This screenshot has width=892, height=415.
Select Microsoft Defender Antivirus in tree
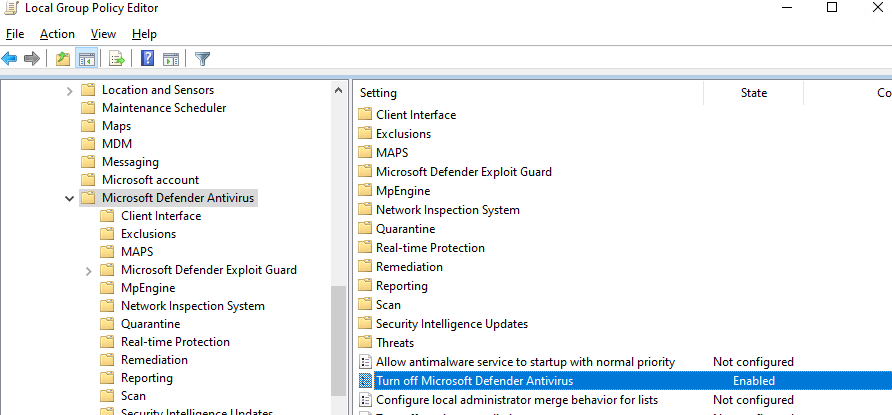pos(178,198)
